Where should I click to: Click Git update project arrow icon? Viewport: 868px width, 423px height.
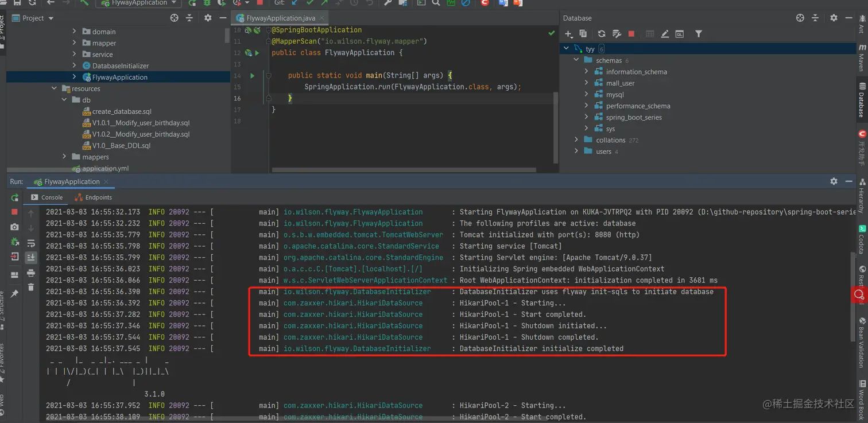[x=295, y=3]
